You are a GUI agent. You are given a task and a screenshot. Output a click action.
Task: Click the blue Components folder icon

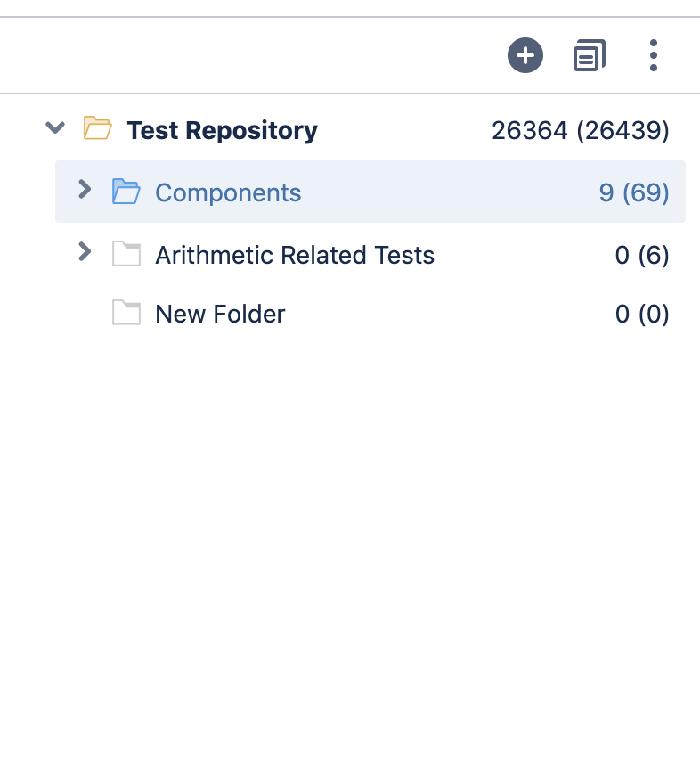coord(126,192)
